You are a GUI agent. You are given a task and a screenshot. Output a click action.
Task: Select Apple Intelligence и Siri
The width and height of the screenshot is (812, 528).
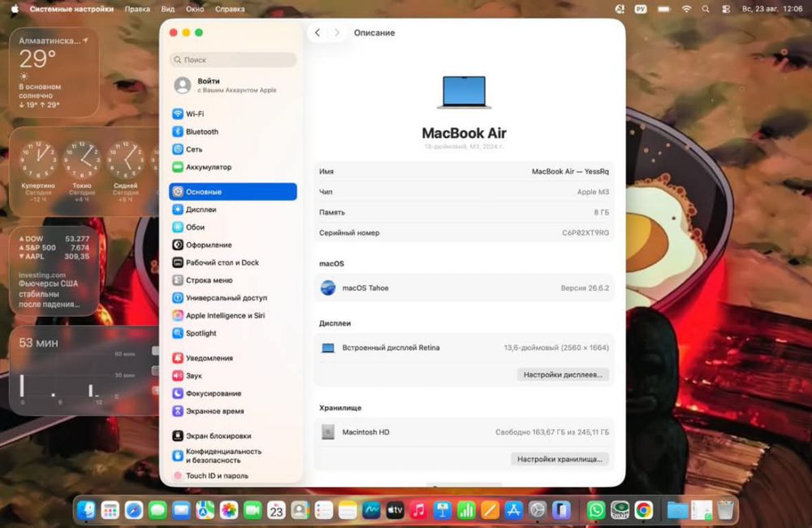[232, 315]
